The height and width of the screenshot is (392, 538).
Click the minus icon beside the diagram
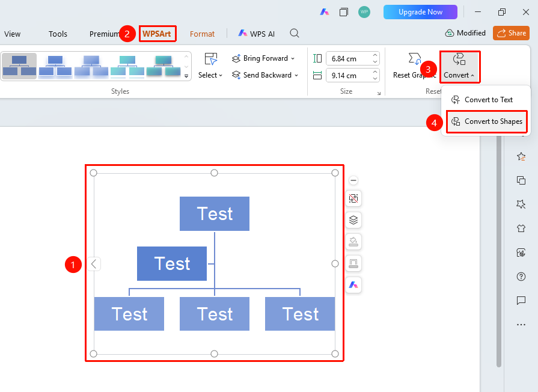[353, 180]
